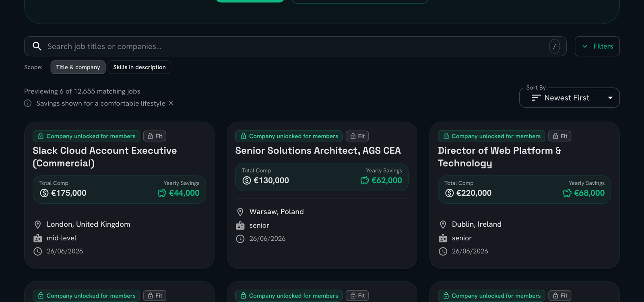Click location pin next to London
Image resolution: width=644 pixels, height=302 pixels.
pos(38,224)
